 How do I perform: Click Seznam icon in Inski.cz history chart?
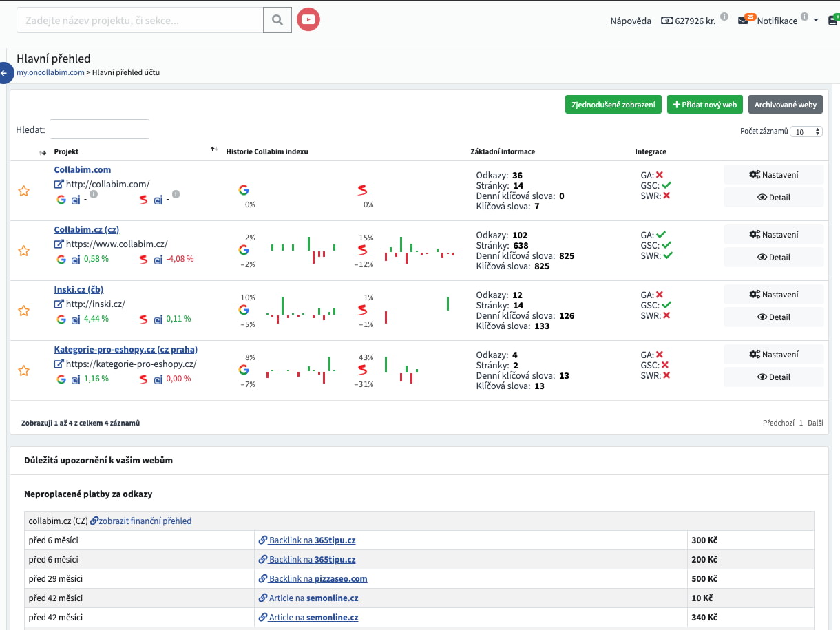coord(362,310)
